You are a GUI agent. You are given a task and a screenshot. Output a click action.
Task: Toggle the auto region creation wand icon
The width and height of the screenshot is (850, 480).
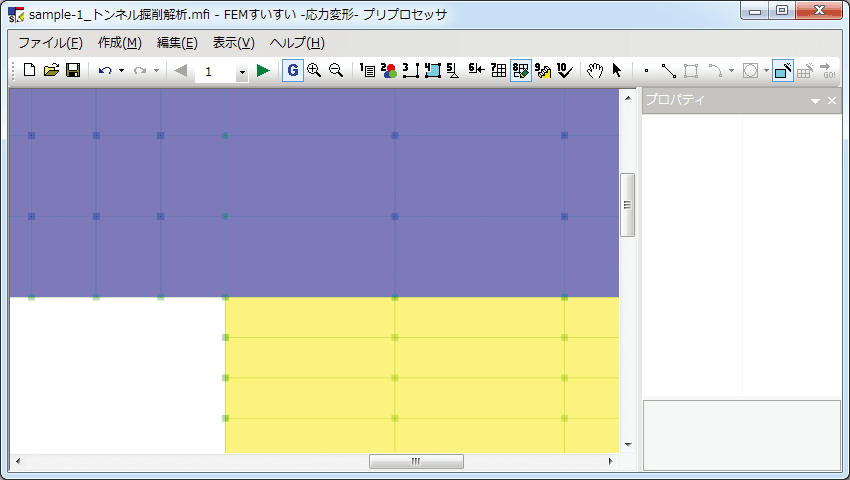coord(783,71)
